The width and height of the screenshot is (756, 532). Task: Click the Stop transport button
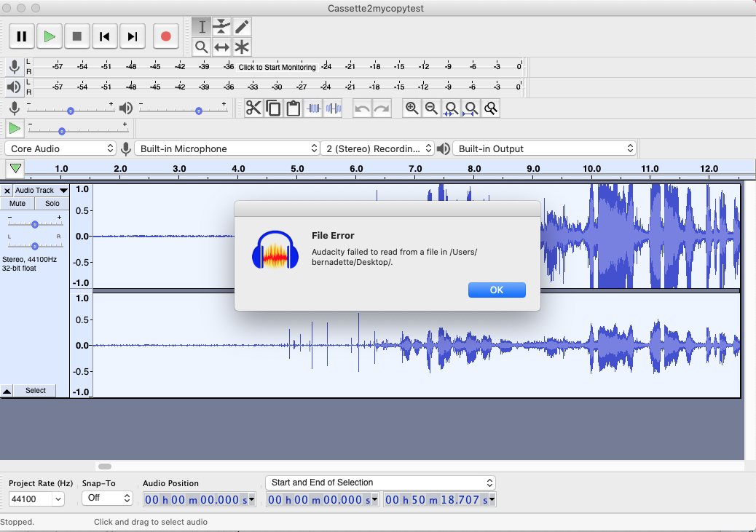point(76,36)
